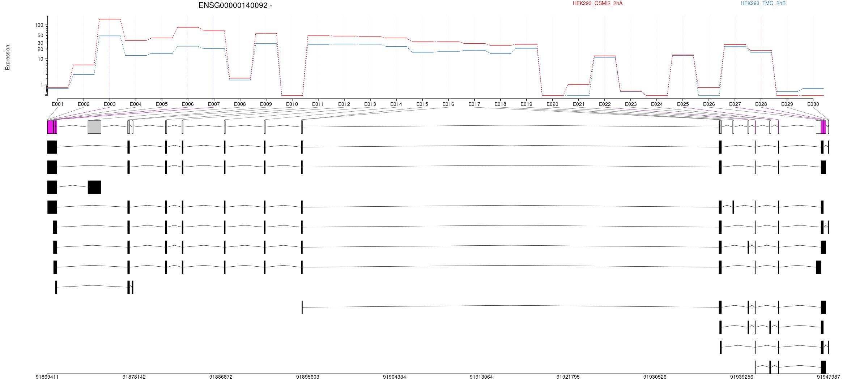Image resolution: width=868 pixels, height=383 pixels.
Task: Click the blue expression segment above E030
Action: [x=813, y=89]
